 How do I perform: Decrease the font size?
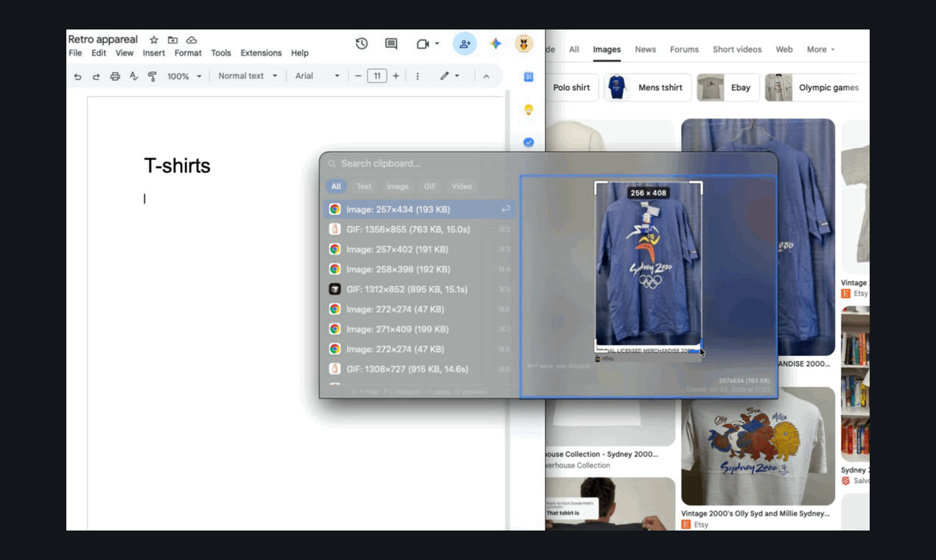(358, 76)
